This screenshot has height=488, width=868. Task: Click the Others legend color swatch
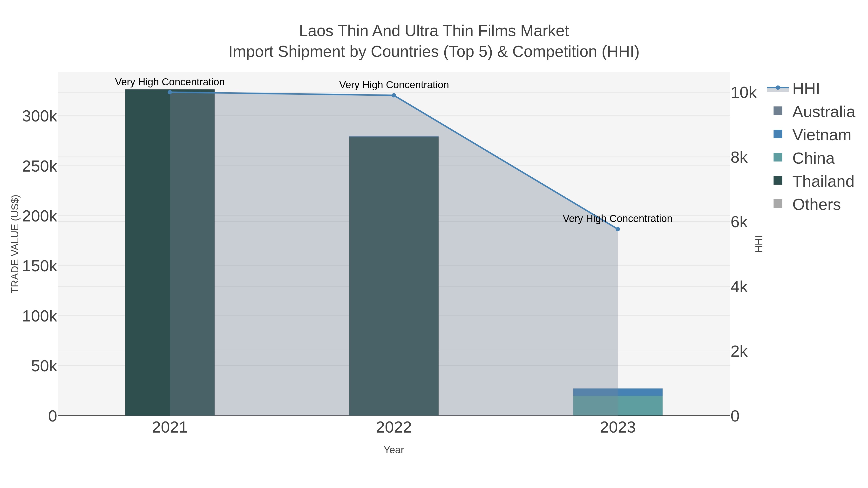pos(778,204)
